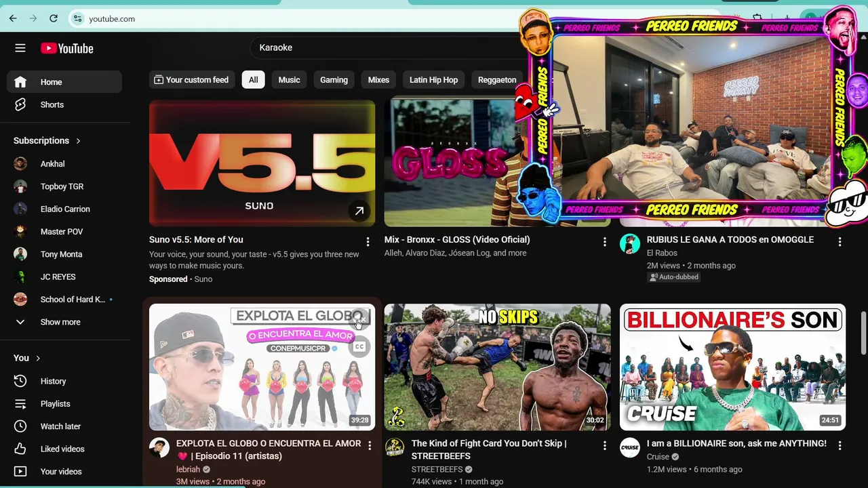The width and height of the screenshot is (868, 488).
Task: Click the YouTube logo
Action: click(x=66, y=48)
